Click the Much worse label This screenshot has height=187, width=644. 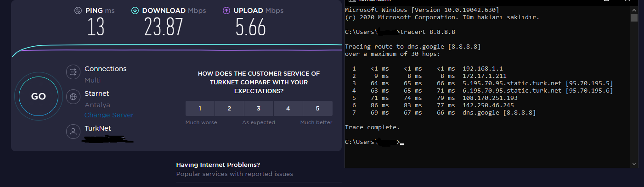(x=201, y=122)
